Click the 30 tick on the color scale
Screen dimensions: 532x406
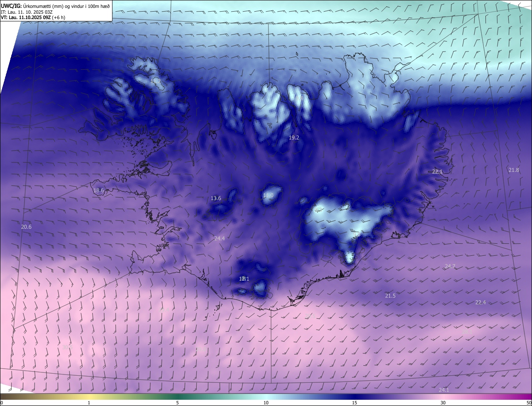coord(443,403)
